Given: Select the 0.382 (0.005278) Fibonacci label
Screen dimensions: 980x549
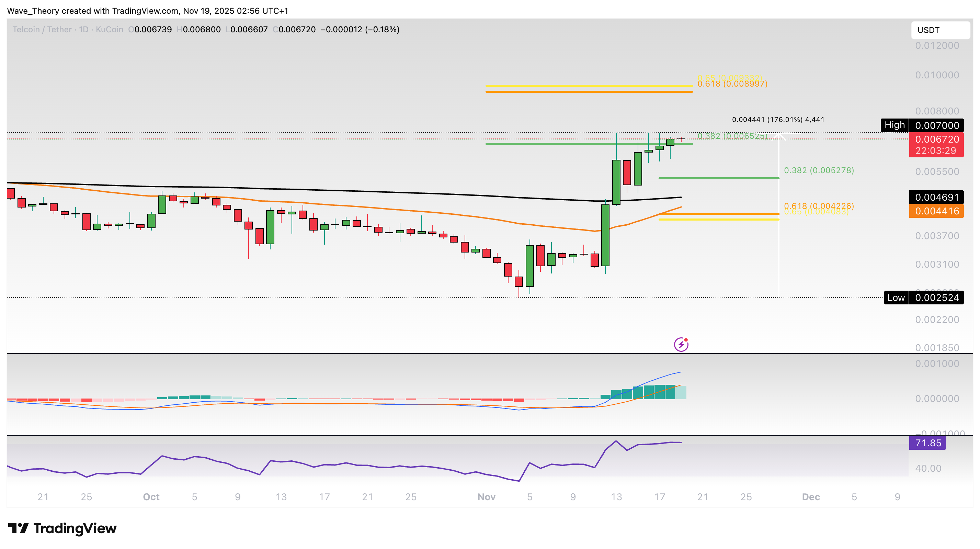Looking at the screenshot, I should tap(819, 170).
